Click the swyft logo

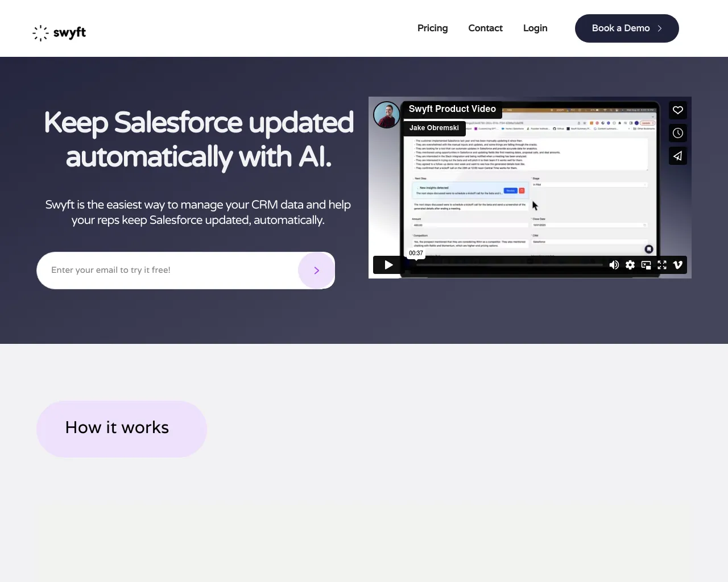pos(59,33)
